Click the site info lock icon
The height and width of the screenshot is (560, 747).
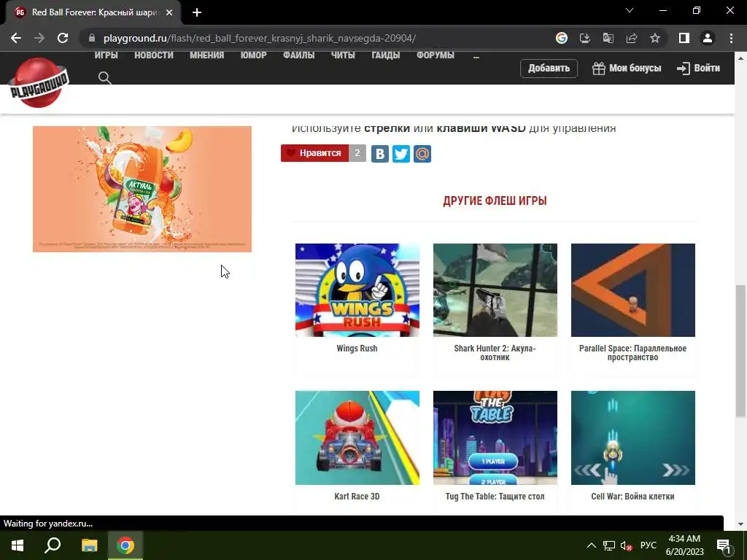click(92, 38)
